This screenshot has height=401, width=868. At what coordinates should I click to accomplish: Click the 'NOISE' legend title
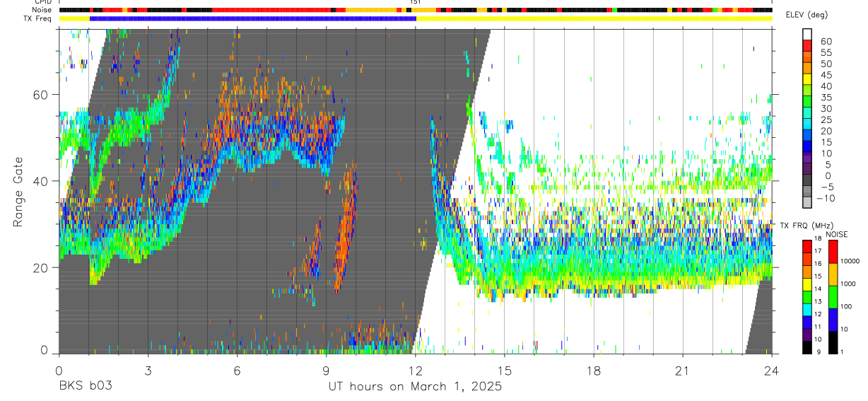point(838,234)
